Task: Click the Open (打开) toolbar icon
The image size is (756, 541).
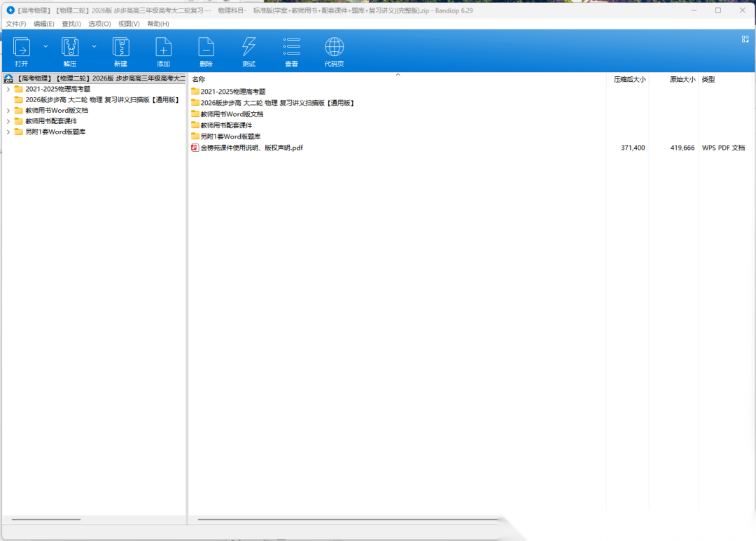Action: (22, 48)
